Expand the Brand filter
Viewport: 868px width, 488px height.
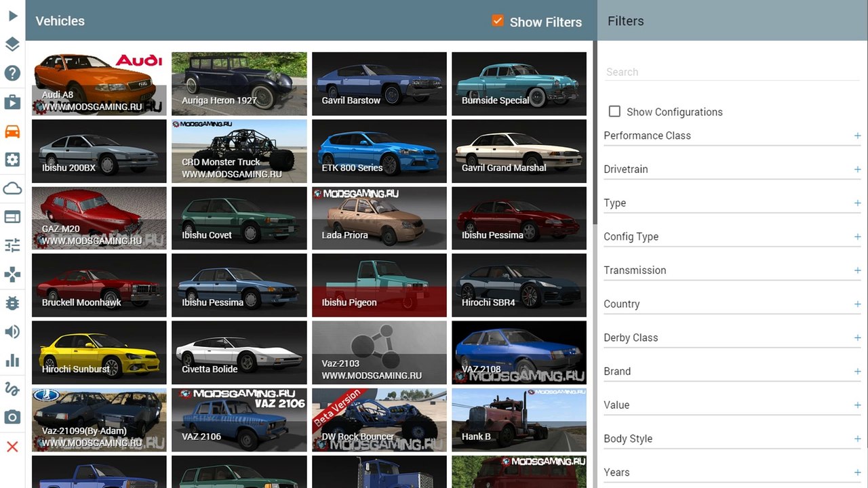click(x=732, y=371)
